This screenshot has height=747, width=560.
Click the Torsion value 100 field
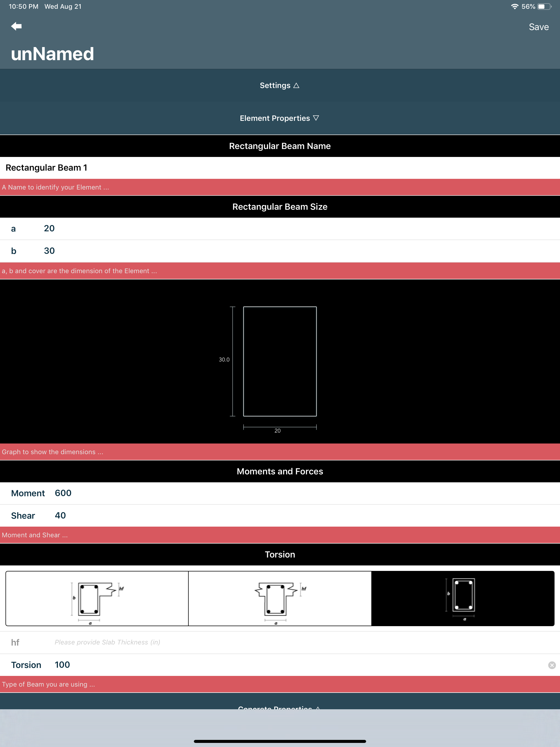click(63, 665)
